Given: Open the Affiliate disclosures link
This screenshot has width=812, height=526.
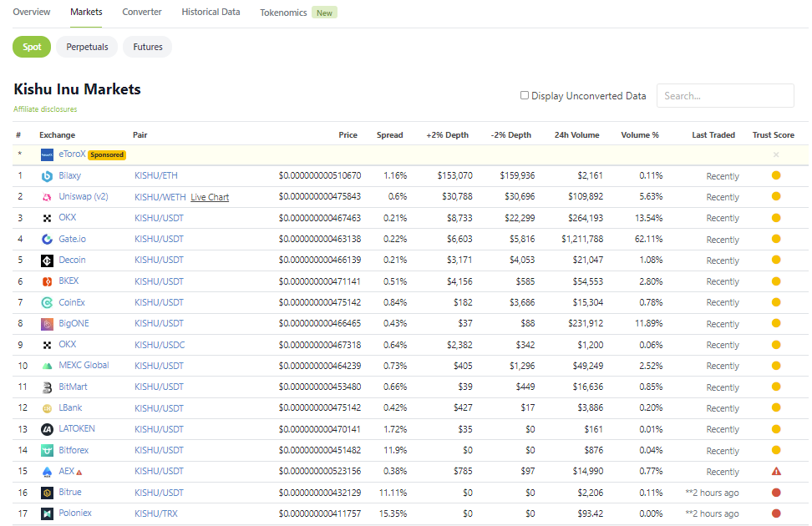Looking at the screenshot, I should click(x=45, y=109).
